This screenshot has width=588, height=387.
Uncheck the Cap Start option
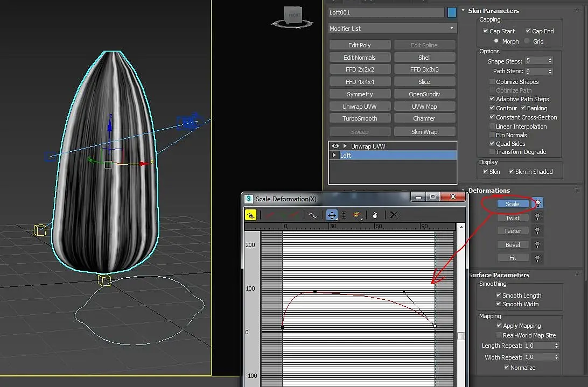(x=486, y=31)
